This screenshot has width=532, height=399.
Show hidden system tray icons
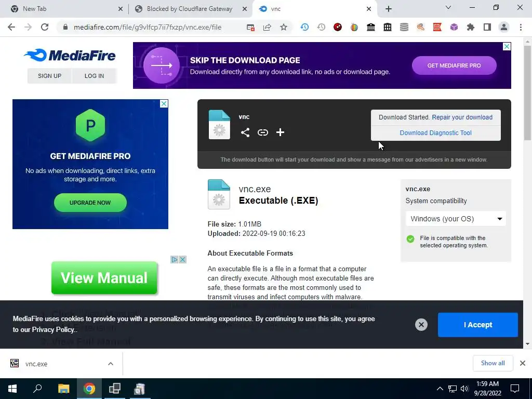coord(440,389)
